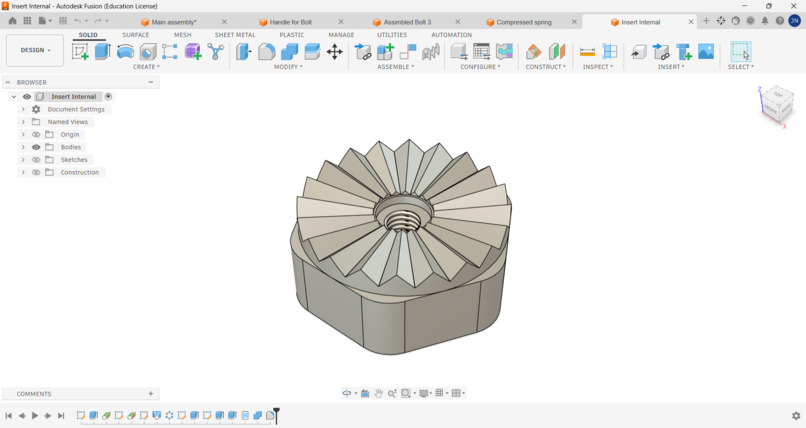This screenshot has width=806, height=428.
Task: Click the Create Form purple box icon
Action: pos(193,51)
